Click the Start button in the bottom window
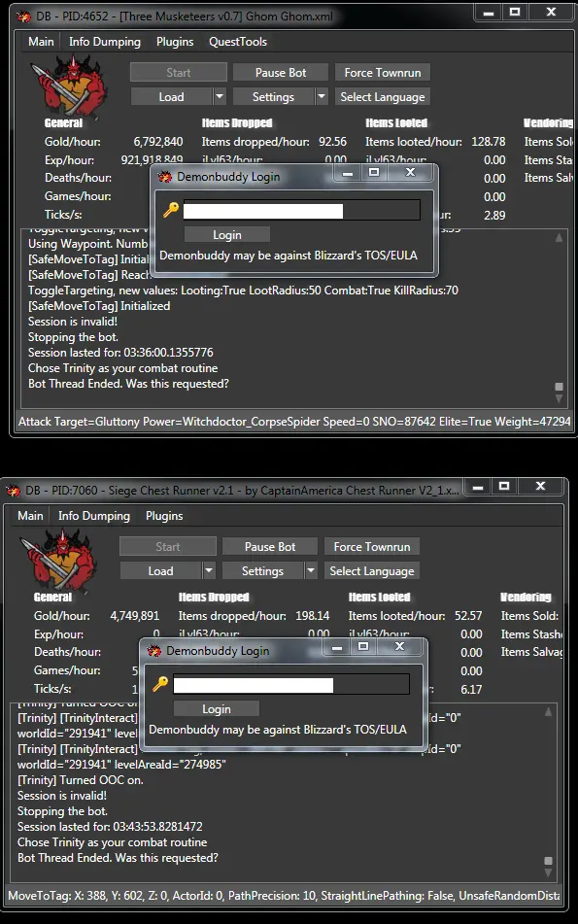This screenshot has height=924, width=578. coord(168,547)
